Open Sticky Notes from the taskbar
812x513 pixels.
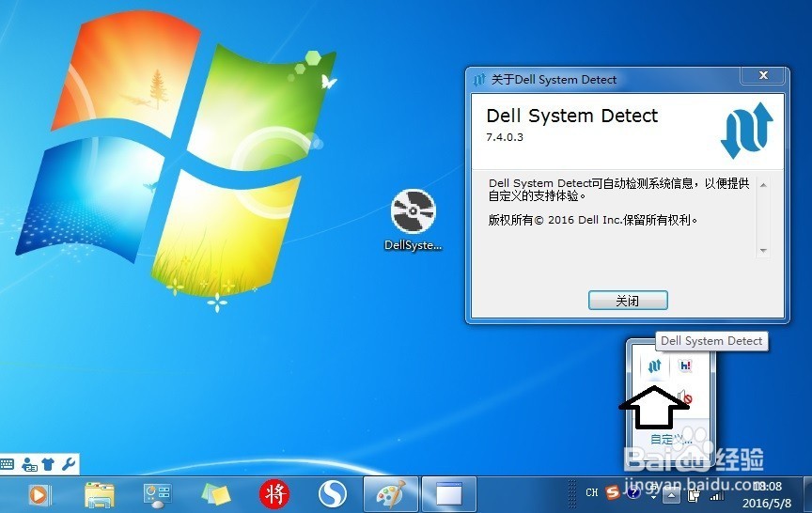215,495
